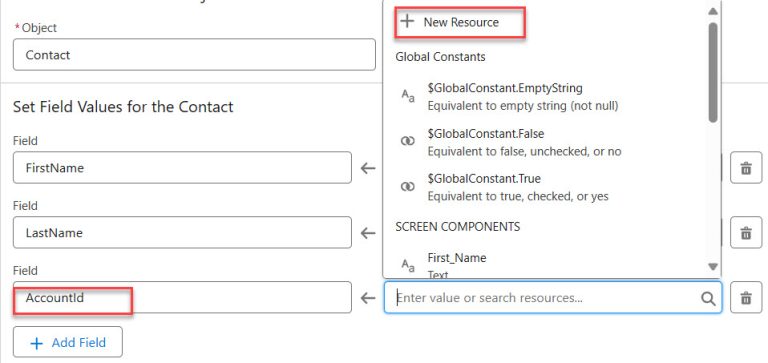Click the search magnifier in the value box

[708, 298]
